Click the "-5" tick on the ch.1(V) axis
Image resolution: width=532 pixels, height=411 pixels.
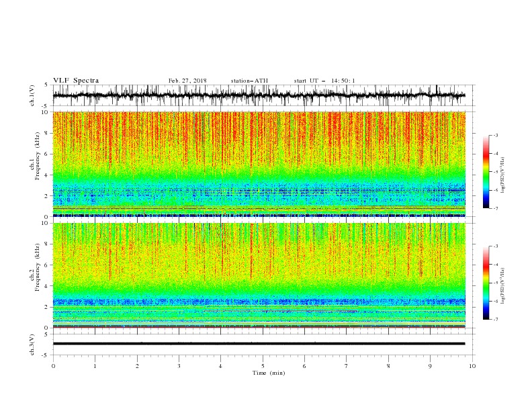(46, 106)
